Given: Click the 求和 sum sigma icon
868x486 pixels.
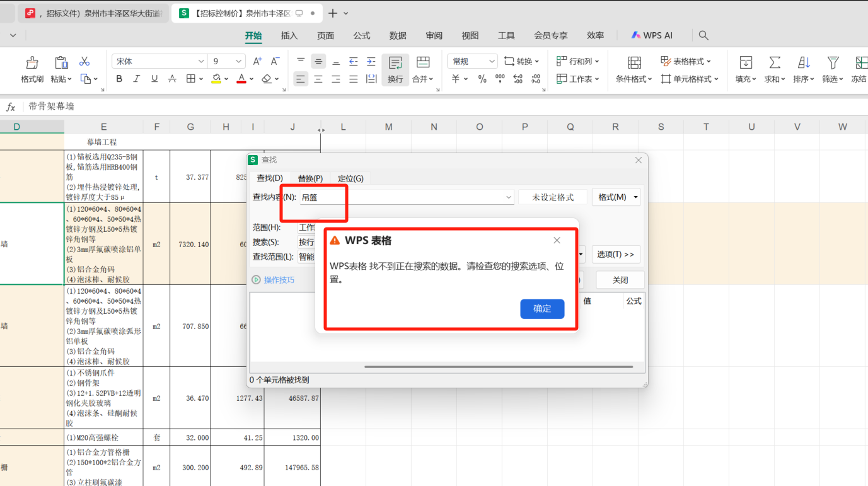Looking at the screenshot, I should [774, 62].
